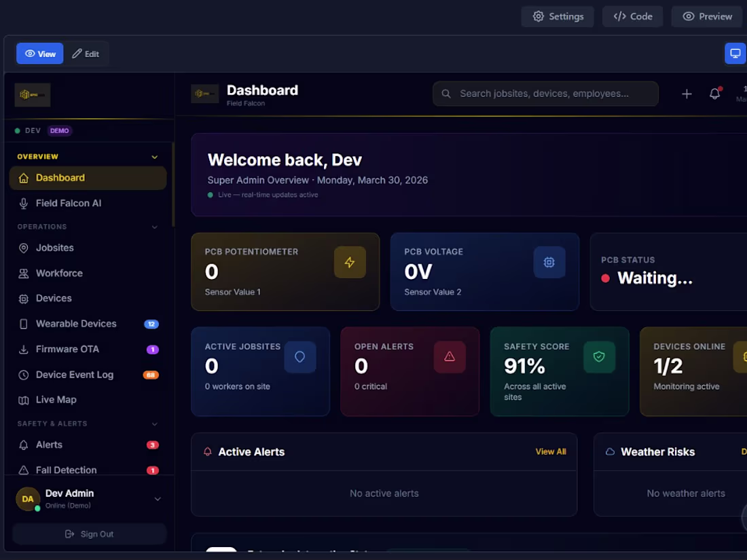Screen dimensions: 747x560
Task: Click the Live Map icon
Action: [23, 400]
